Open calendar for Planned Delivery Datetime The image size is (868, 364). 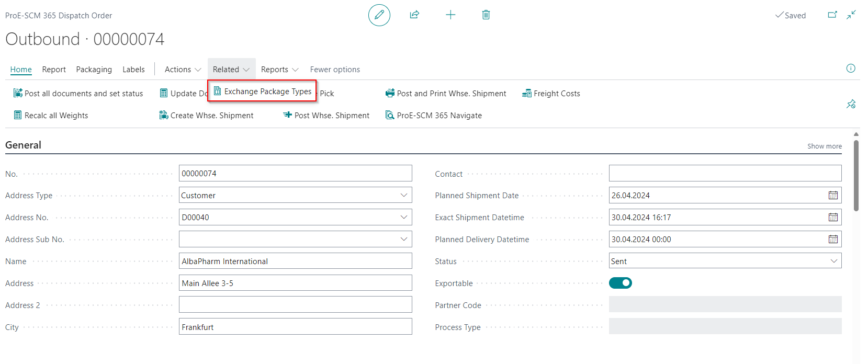point(833,239)
